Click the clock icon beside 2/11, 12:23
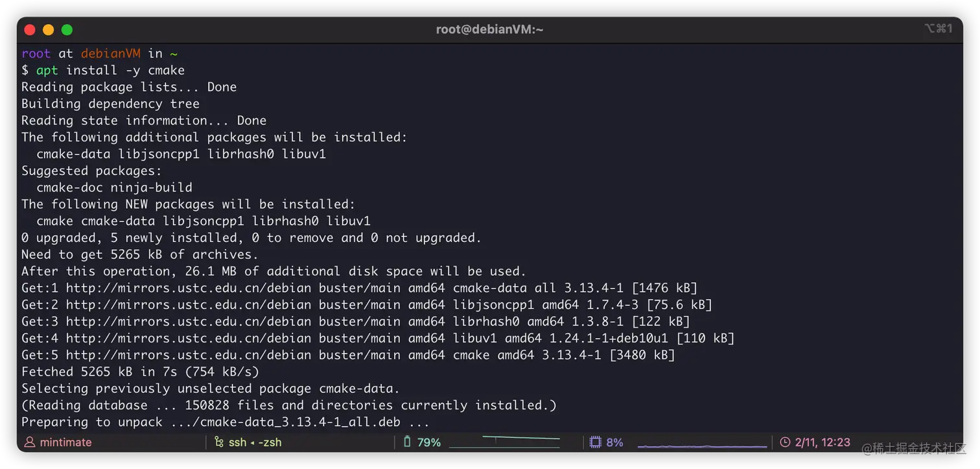This screenshot has width=980, height=469. click(785, 442)
